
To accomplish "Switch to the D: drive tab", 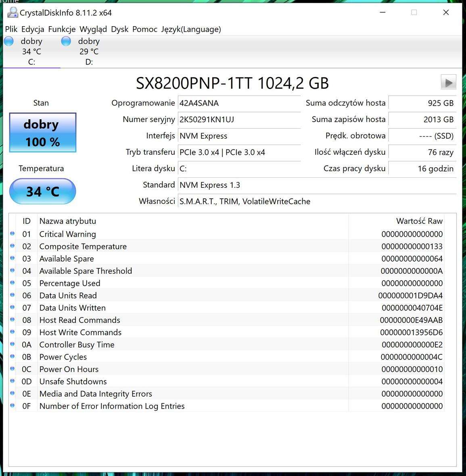I will point(89,52).
